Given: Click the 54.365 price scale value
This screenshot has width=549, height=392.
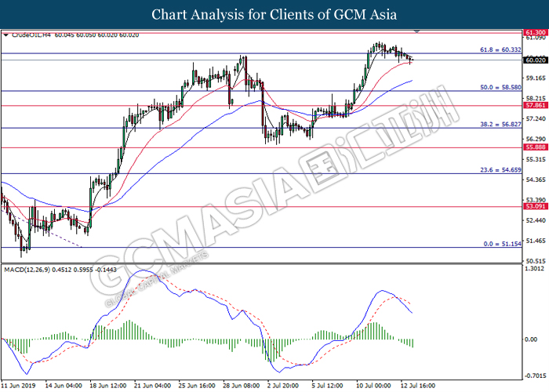Looking at the screenshot, I should click(x=536, y=180).
